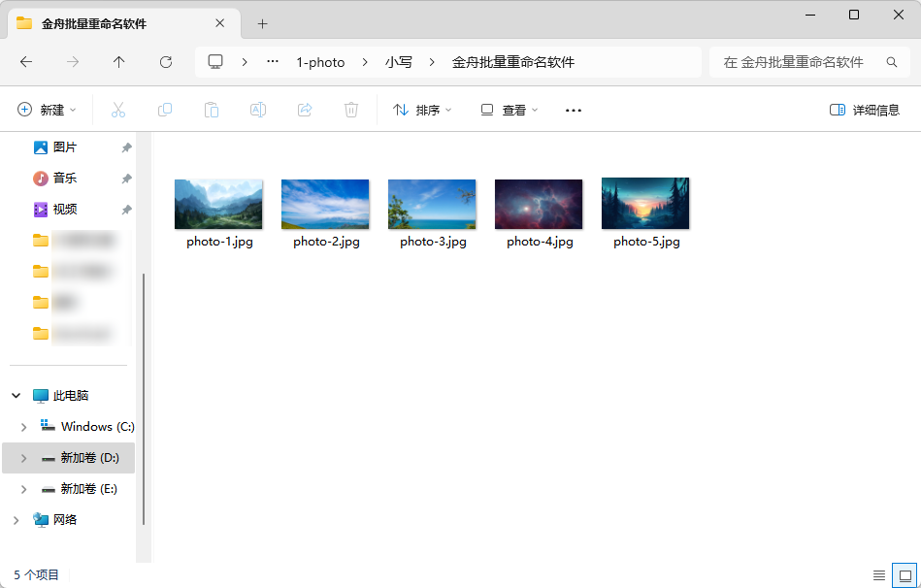The image size is (921, 588).
Task: Expand the Windows (C:) drive in sidebar
Action: point(22,426)
